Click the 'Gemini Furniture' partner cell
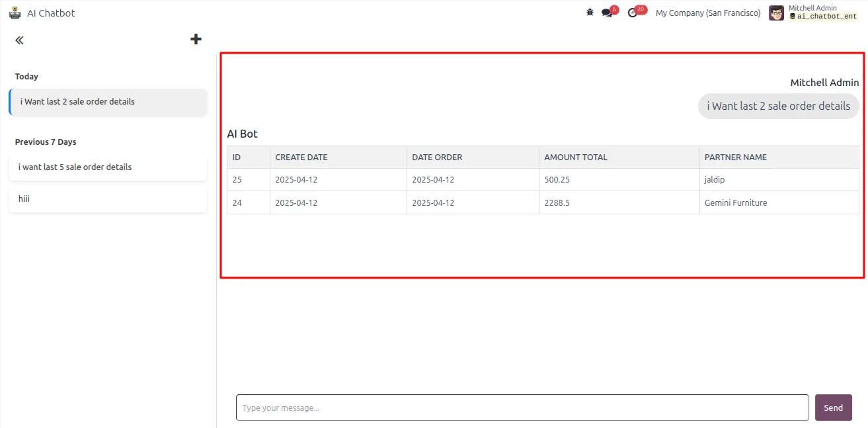 click(x=779, y=203)
